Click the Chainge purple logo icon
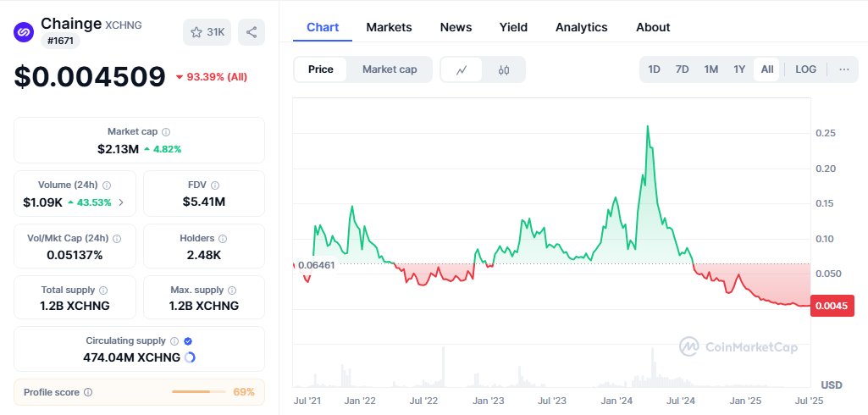 (x=24, y=32)
